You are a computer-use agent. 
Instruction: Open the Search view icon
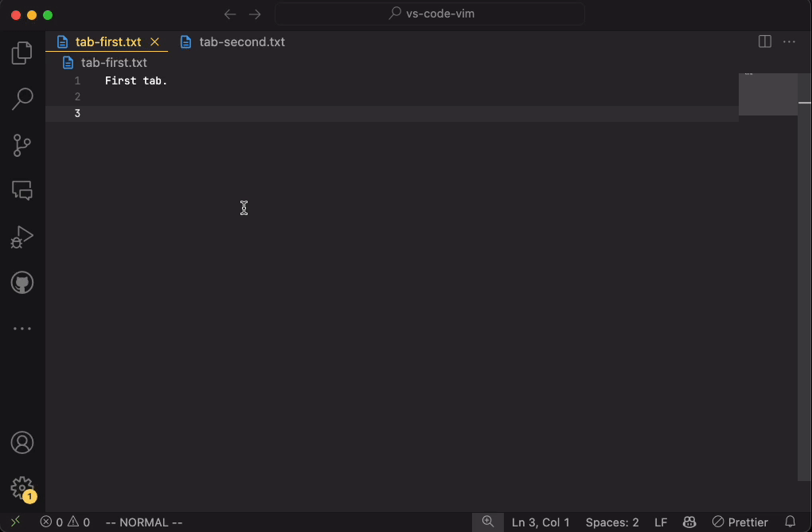coord(21,99)
